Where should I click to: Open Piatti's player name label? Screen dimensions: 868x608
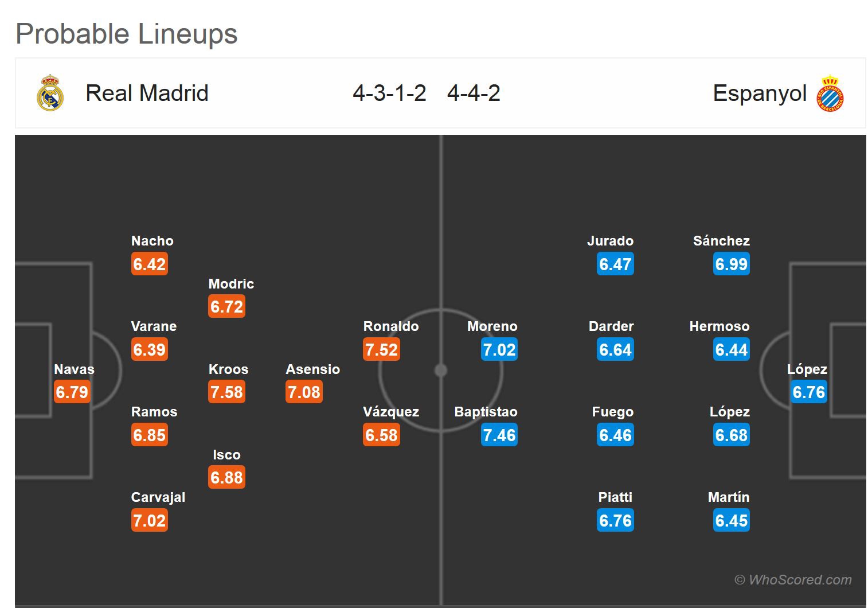click(615, 497)
